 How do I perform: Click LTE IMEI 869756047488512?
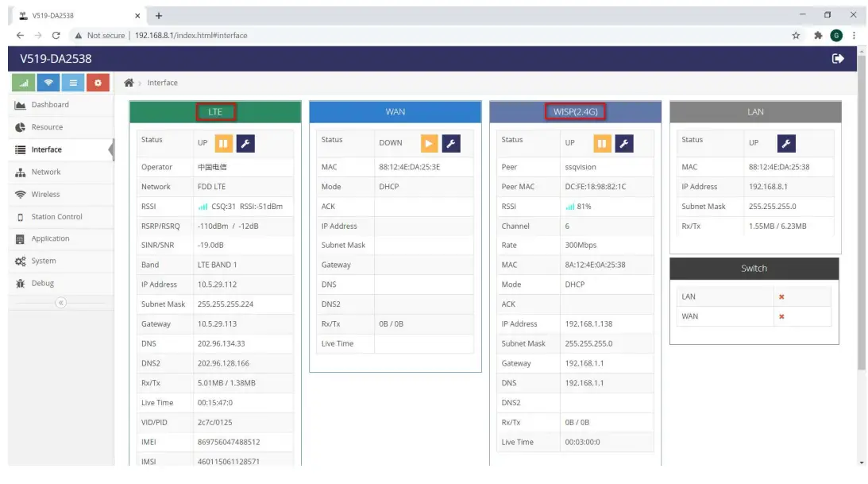[229, 443]
